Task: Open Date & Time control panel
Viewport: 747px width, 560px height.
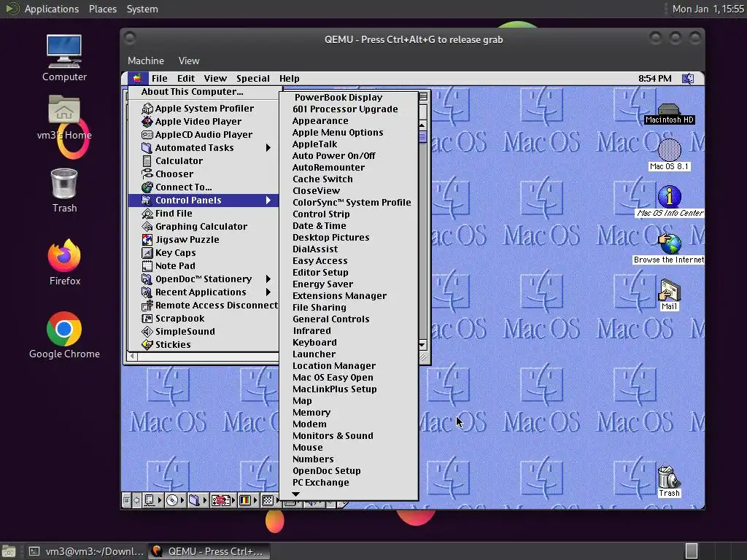Action: tap(349, 226)
